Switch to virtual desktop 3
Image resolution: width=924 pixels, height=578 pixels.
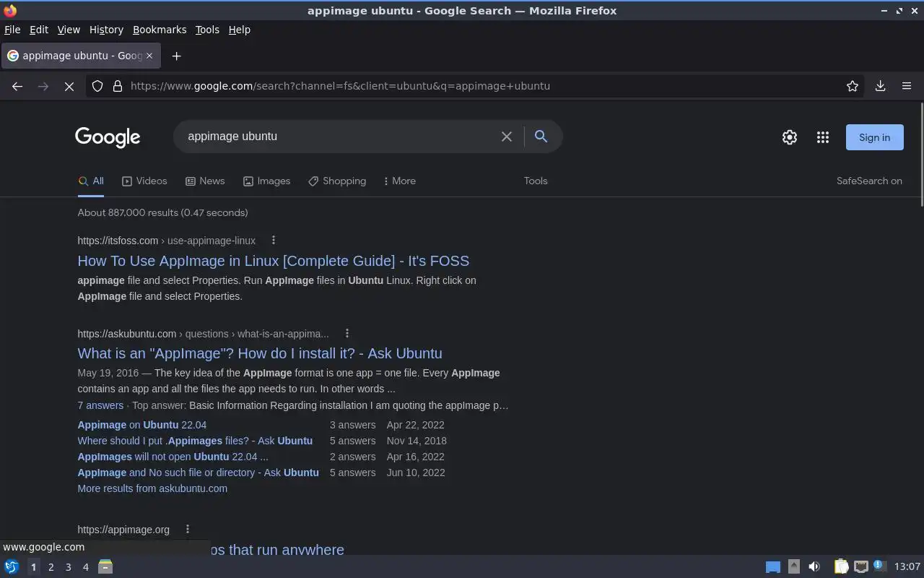[68, 567]
